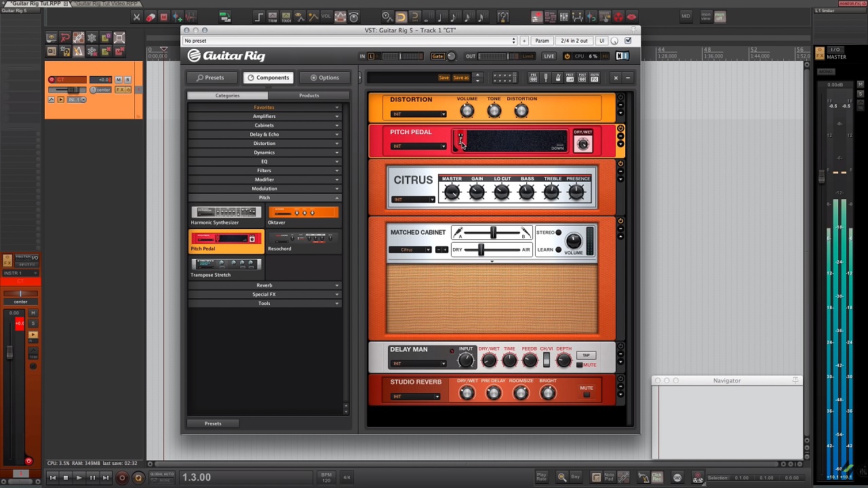
Task: Select the Oktaver component thumbnail
Action: coord(302,213)
